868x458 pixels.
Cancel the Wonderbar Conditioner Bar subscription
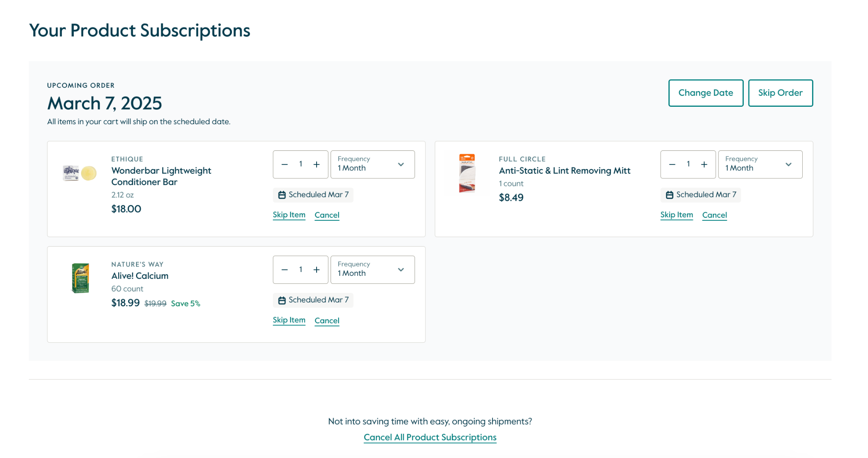pos(327,215)
